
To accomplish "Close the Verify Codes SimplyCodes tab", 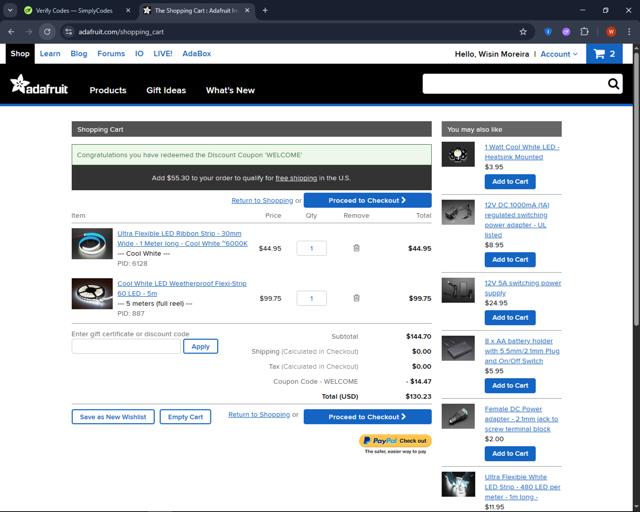I will [x=128, y=11].
